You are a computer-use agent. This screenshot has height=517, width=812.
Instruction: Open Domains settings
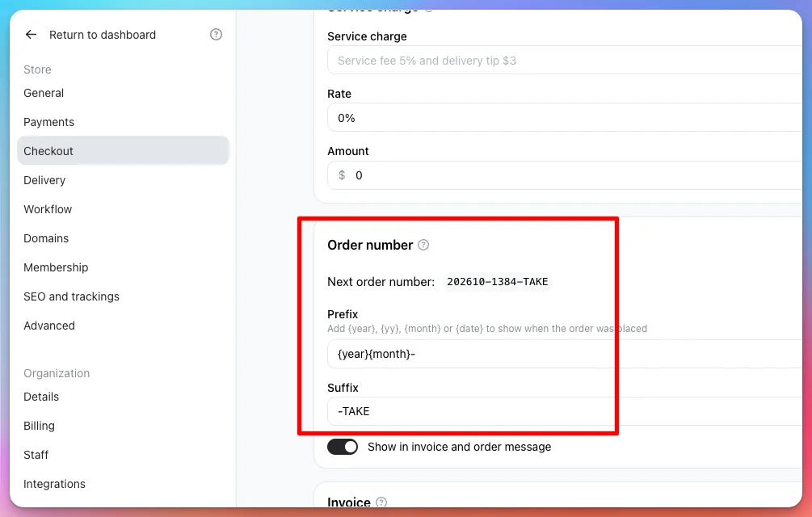[46, 238]
